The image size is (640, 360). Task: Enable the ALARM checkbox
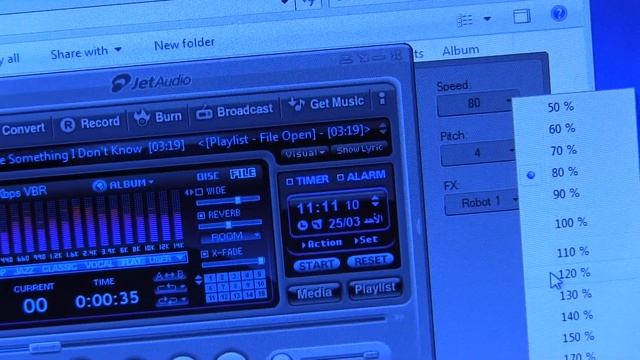pos(340,177)
